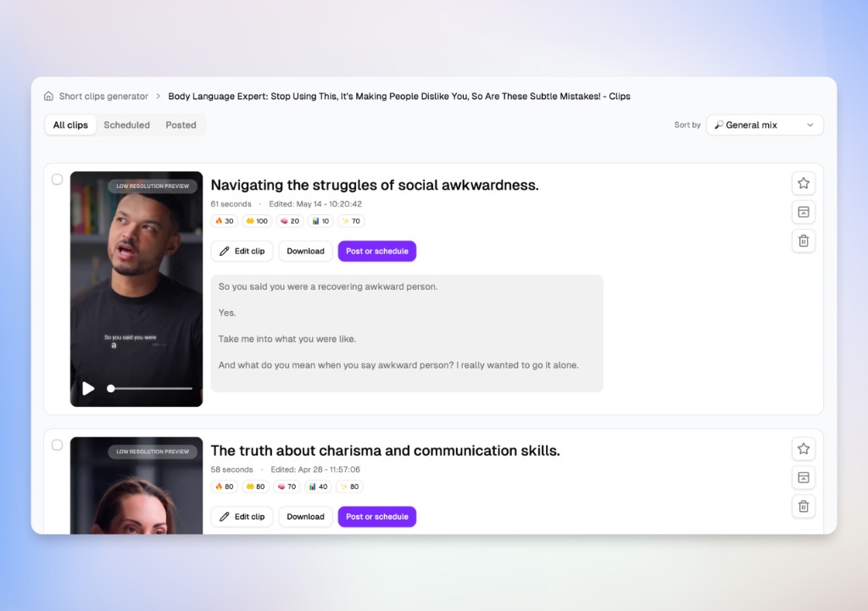Click the fire score 80 badge on charisma clip
This screenshot has width=868, height=611.
[x=224, y=487]
